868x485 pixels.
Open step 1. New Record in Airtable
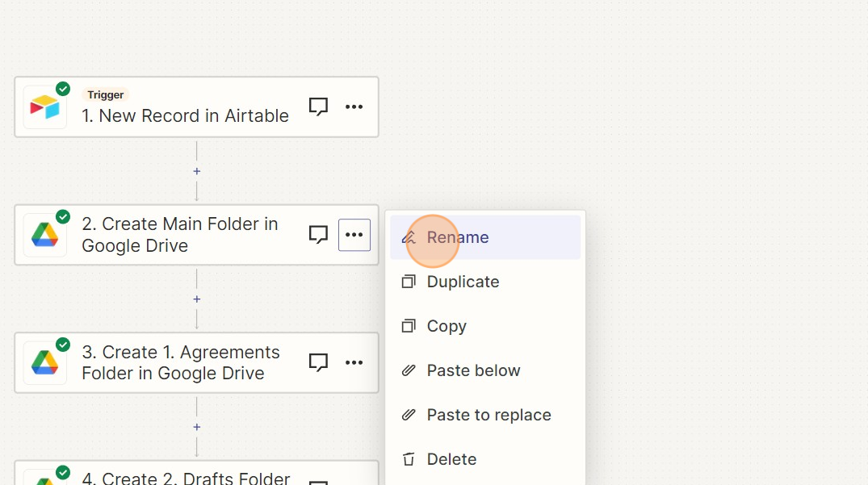196,107
